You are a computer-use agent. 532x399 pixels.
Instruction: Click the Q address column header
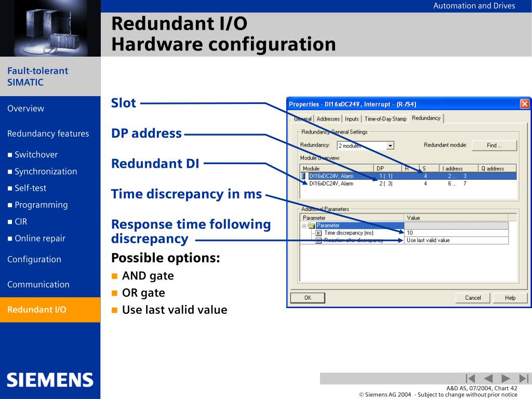tap(497, 168)
